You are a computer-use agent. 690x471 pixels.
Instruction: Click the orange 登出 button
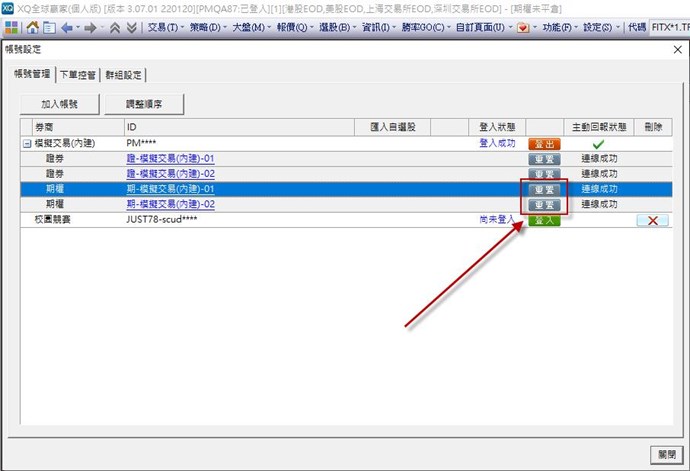[544, 144]
